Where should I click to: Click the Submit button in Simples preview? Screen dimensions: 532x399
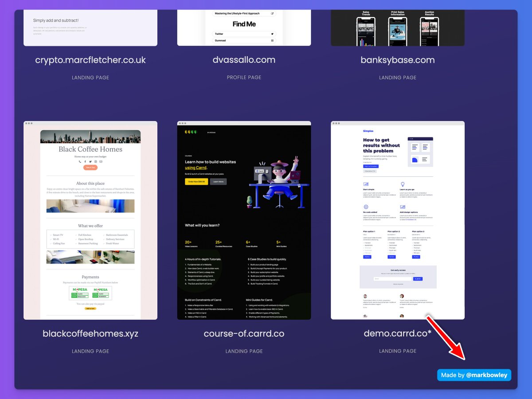coord(418,279)
